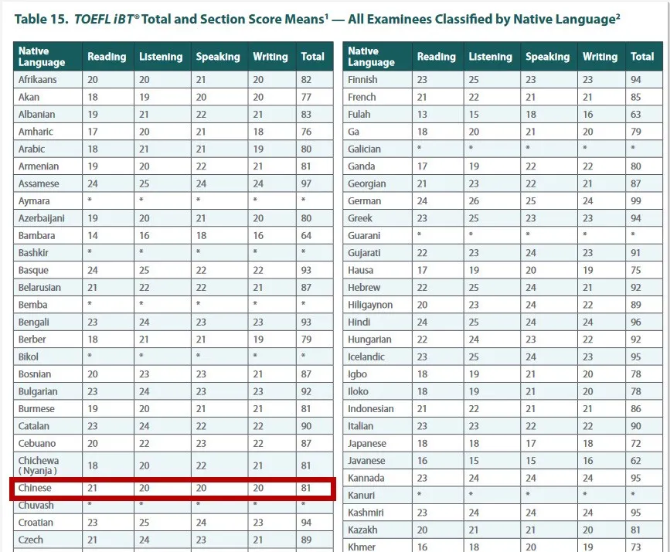The image size is (670, 558).
Task: Select the Assamese language cell
Action: pyautogui.click(x=48, y=184)
